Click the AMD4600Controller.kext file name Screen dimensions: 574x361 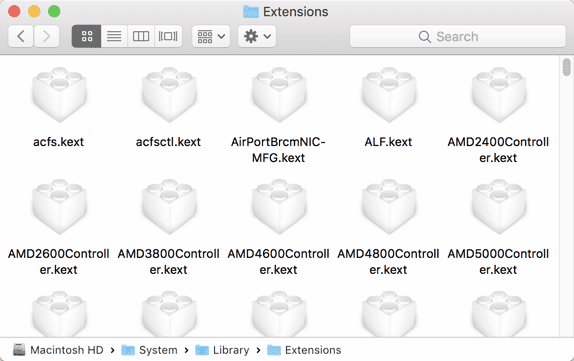point(278,262)
